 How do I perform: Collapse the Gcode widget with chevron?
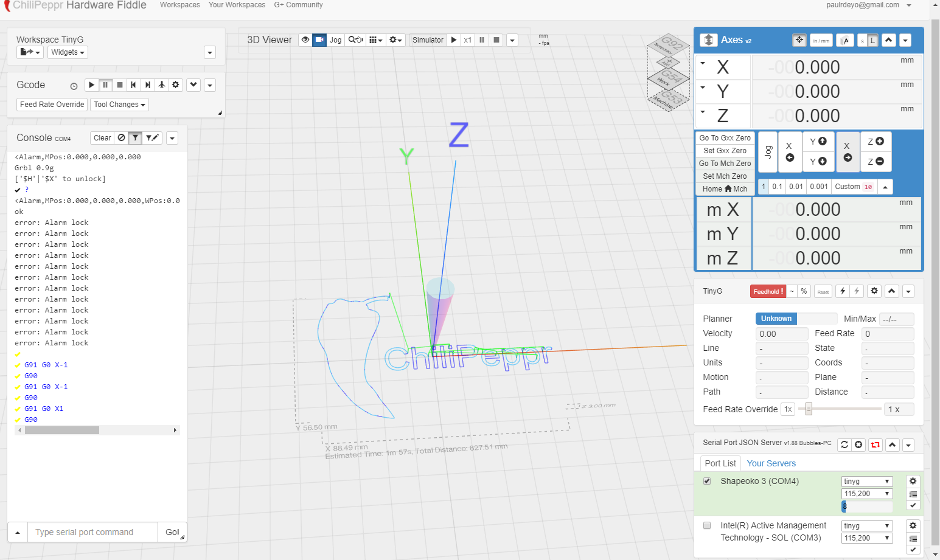(193, 85)
